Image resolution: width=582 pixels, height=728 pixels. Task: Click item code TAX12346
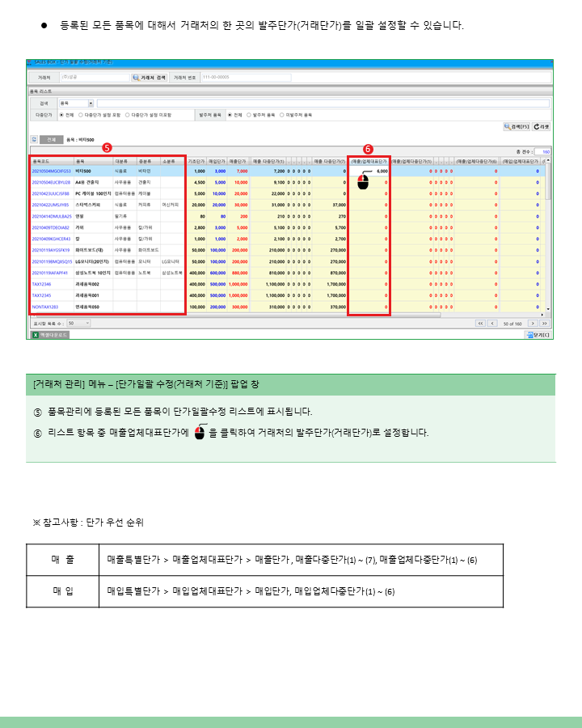pyautogui.click(x=41, y=284)
